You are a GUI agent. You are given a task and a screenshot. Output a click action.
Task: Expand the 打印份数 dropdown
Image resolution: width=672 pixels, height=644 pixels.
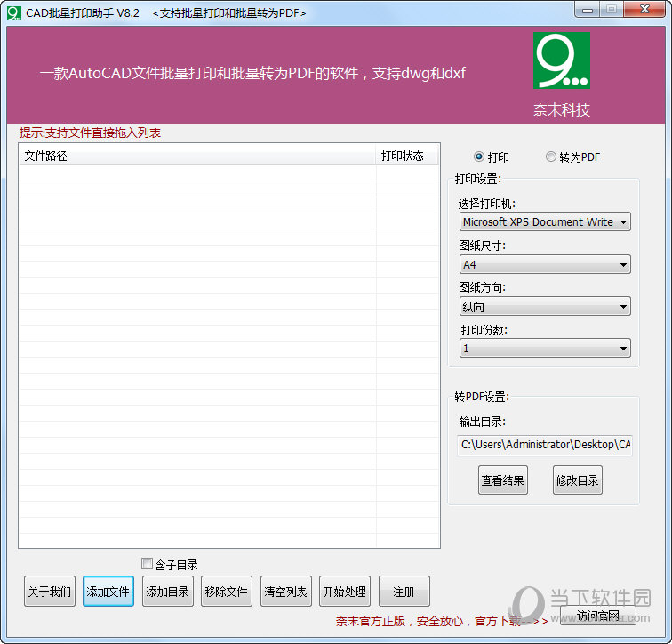[545, 348]
